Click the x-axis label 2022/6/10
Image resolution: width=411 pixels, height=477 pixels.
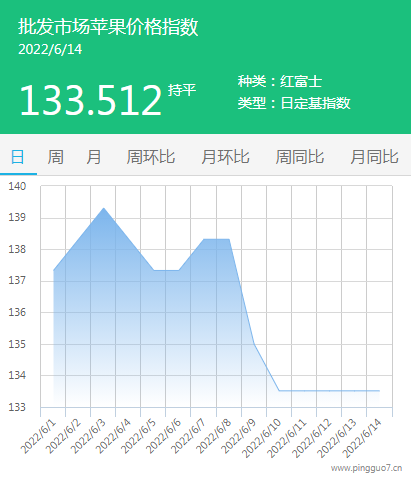[262, 439]
